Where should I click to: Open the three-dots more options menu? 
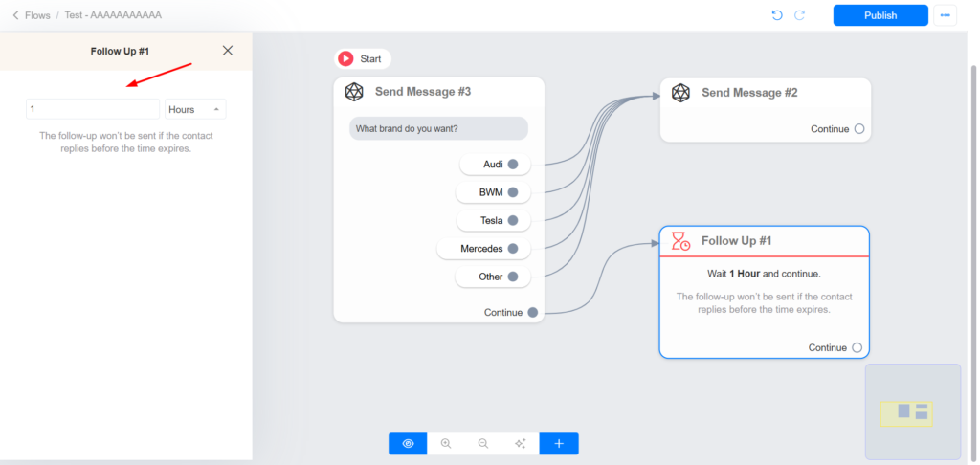946,15
